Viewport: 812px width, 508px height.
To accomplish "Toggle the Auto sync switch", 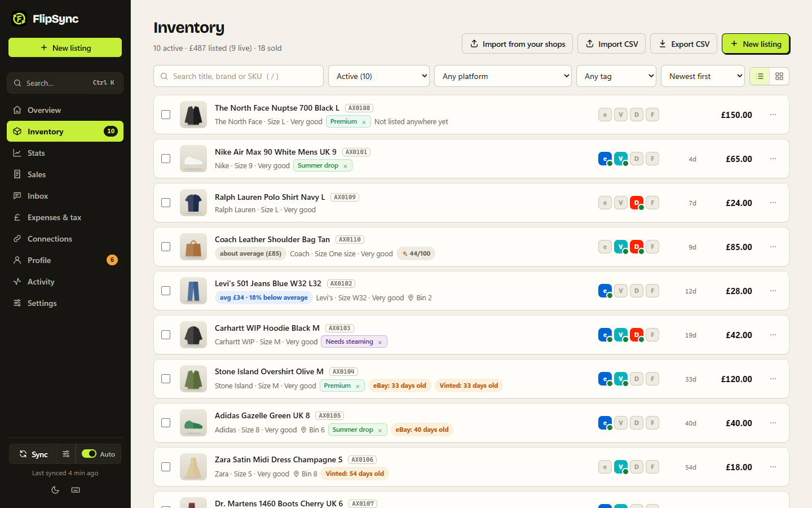I will tap(89, 454).
